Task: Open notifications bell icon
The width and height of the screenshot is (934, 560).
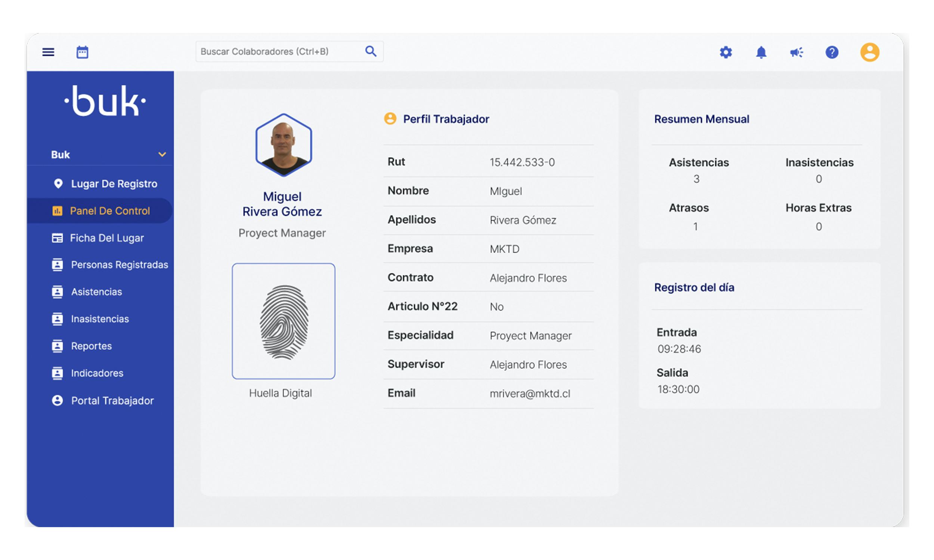Action: [x=761, y=52]
